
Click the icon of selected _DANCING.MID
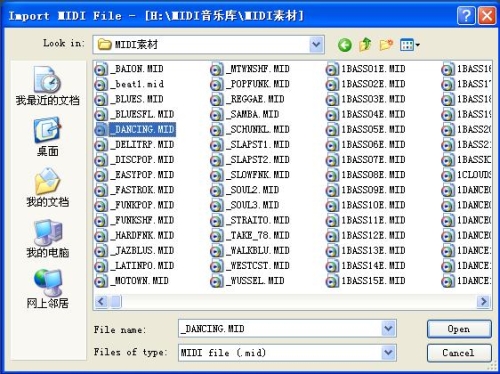(x=101, y=130)
